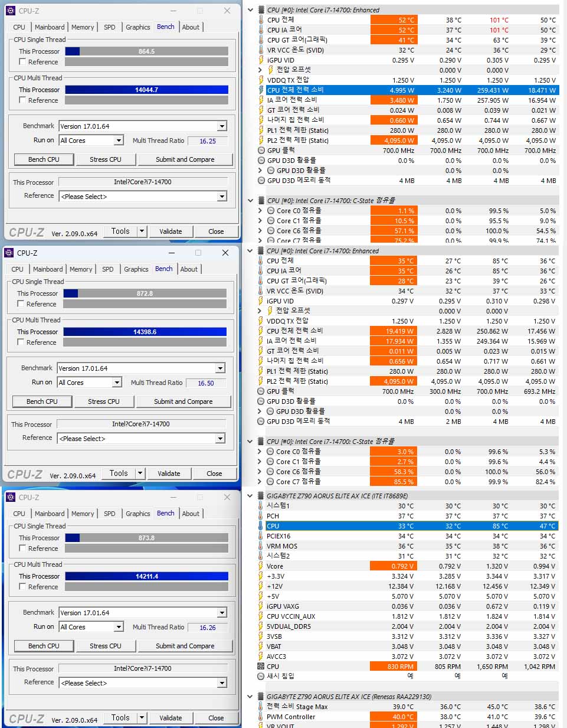Click lightning icon of 나머지 칩 전력 소비 row at 0.660 W
This screenshot has height=728, width=567.
click(261, 120)
